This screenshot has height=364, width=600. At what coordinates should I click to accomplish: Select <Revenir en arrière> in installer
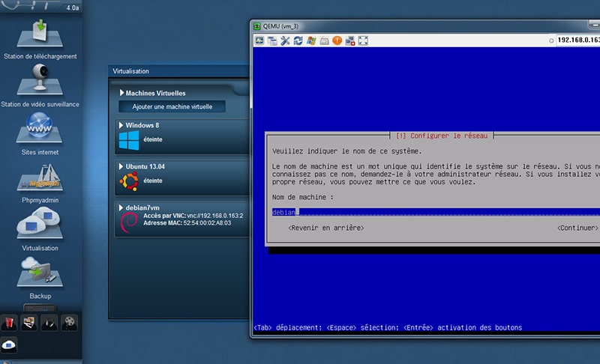(326, 228)
